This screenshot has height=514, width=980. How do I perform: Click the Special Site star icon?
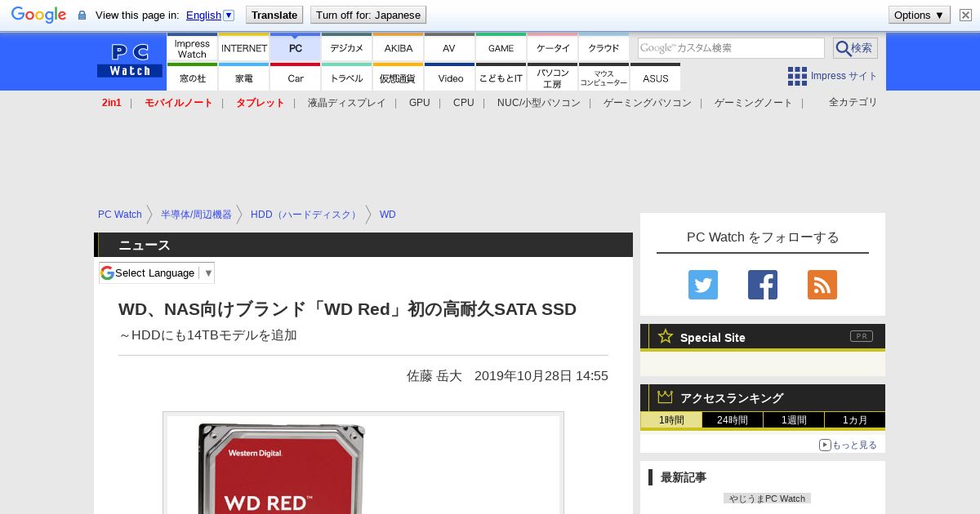point(666,336)
